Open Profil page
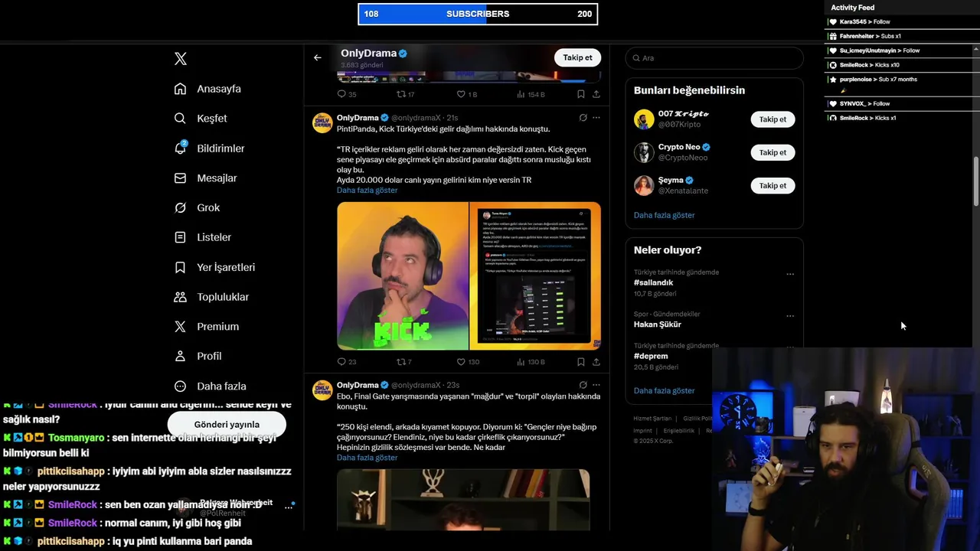This screenshot has width=980, height=551. click(198, 356)
